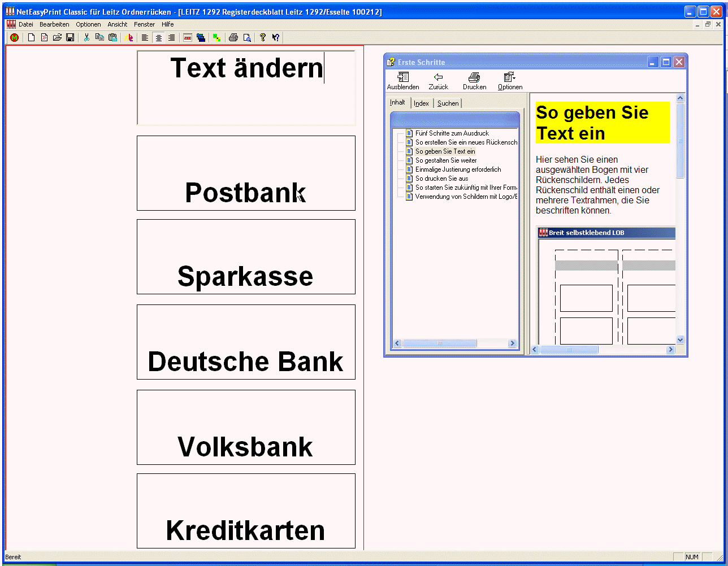The height and width of the screenshot is (566, 728).
Task: Click the document icon left of Datei menu
Action: pos(11,24)
